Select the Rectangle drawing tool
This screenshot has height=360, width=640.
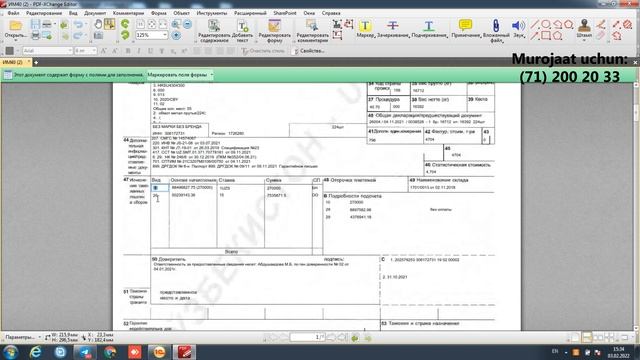coord(546,36)
